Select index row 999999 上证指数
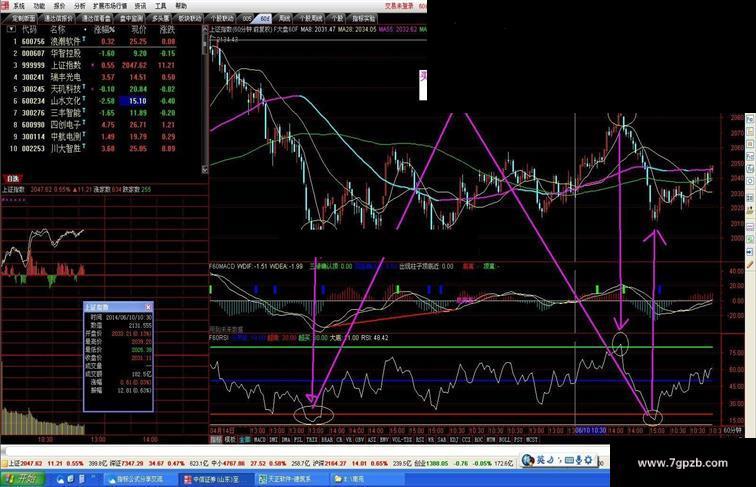 (93, 65)
